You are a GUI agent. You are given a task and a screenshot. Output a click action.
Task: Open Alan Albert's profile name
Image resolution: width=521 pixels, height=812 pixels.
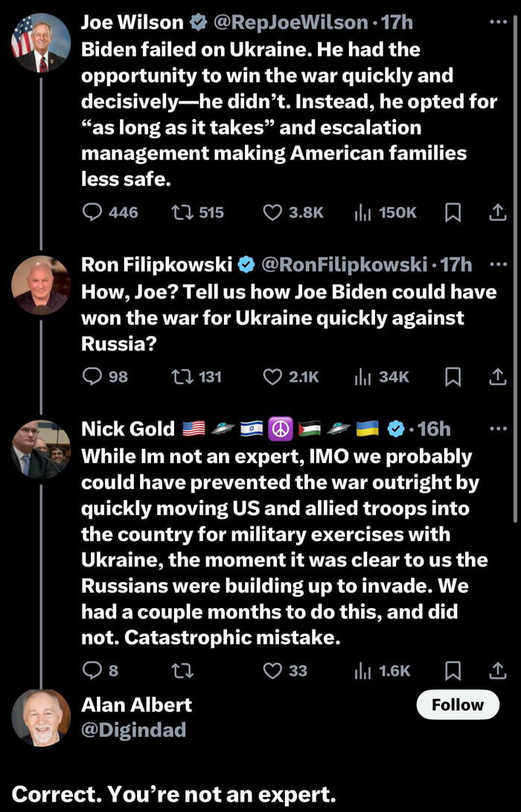point(136,704)
